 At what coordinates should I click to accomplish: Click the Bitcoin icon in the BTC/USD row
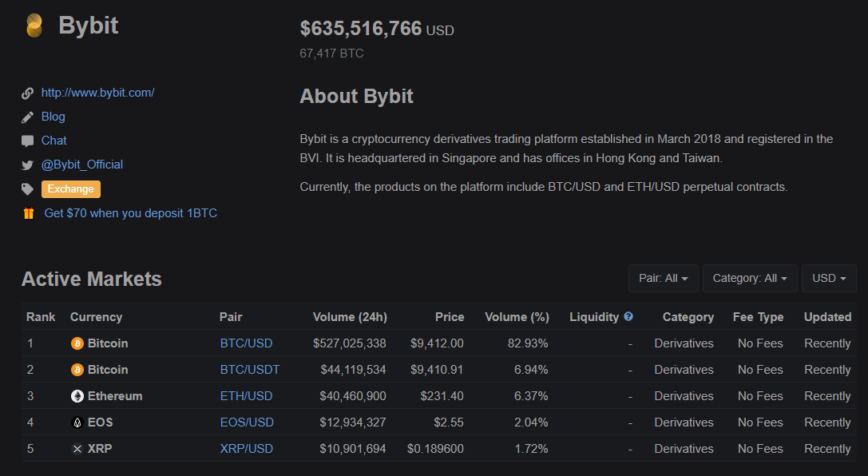click(77, 343)
